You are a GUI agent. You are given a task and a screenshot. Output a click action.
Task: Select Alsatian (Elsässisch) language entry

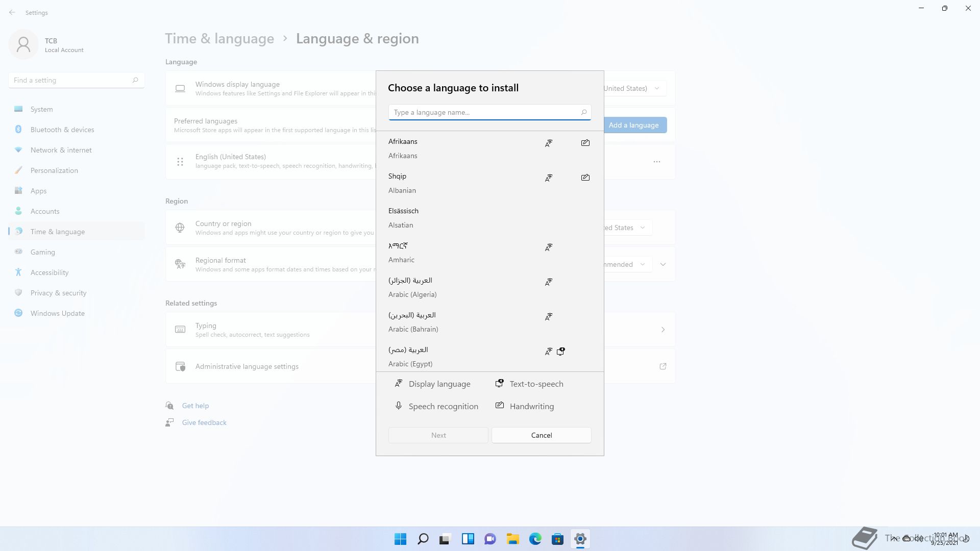point(489,218)
